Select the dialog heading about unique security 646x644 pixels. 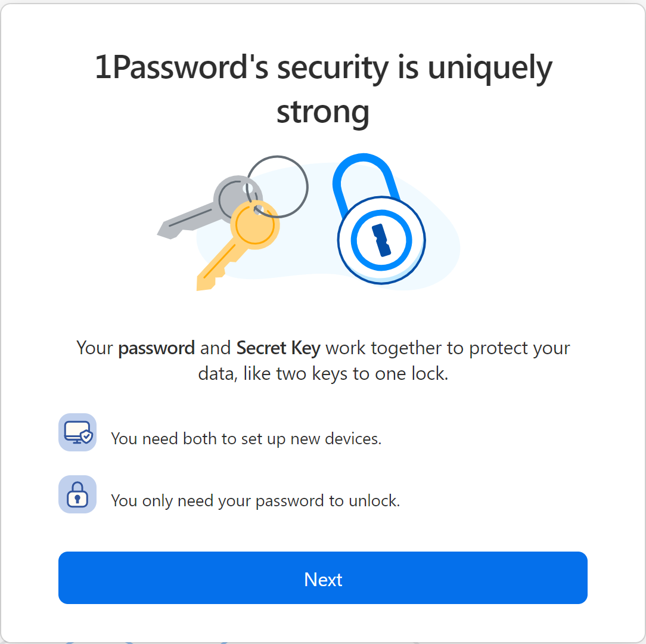point(322,88)
